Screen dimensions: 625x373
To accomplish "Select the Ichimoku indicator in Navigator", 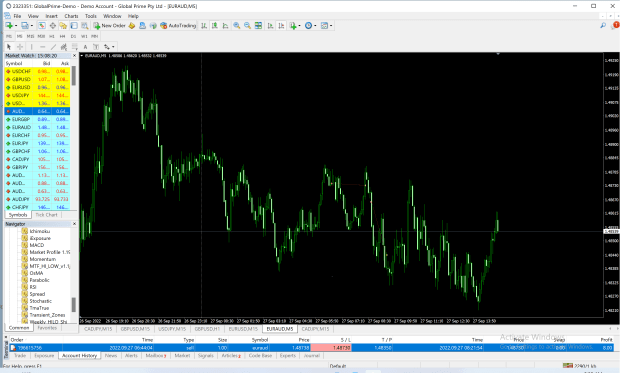I will point(39,231).
